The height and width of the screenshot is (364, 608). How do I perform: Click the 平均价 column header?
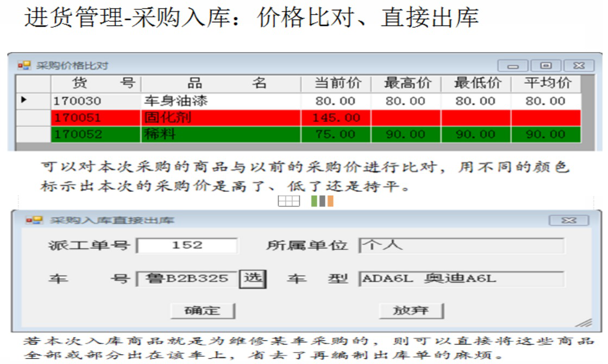tap(546, 84)
